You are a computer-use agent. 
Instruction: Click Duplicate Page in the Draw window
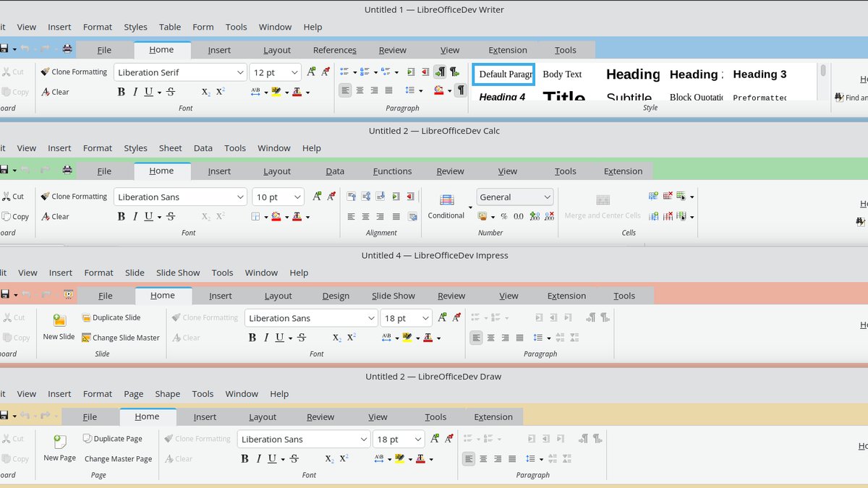[x=111, y=439]
